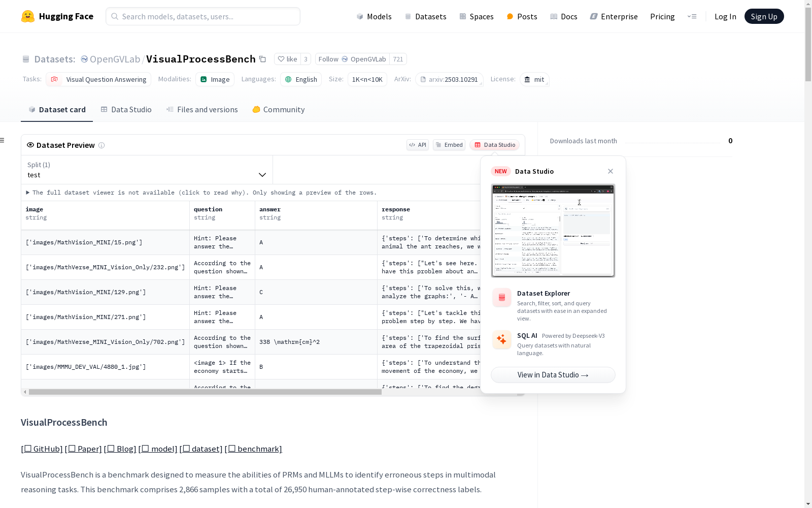Open the OpenGVLab breadcrumb link
The image size is (812, 508).
tap(115, 59)
